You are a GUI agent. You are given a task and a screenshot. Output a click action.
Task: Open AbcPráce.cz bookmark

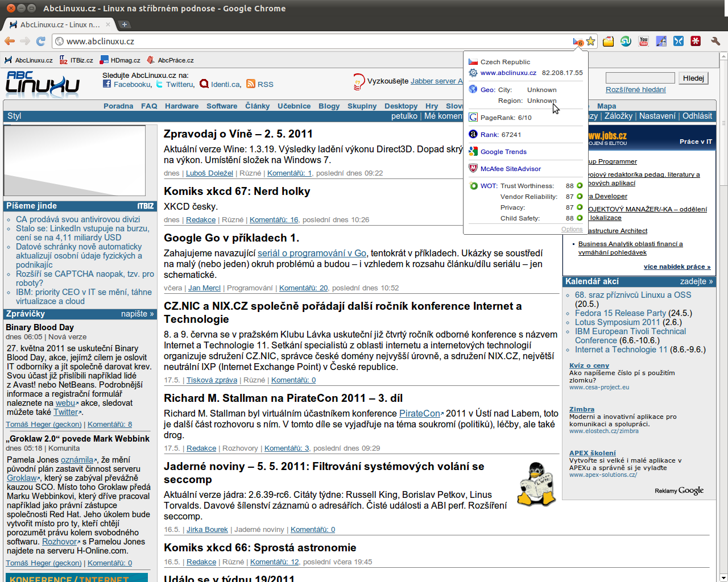click(x=170, y=60)
